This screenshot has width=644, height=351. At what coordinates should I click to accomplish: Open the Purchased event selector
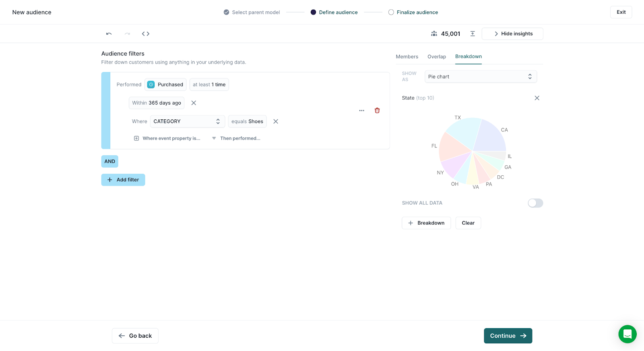[165, 85]
